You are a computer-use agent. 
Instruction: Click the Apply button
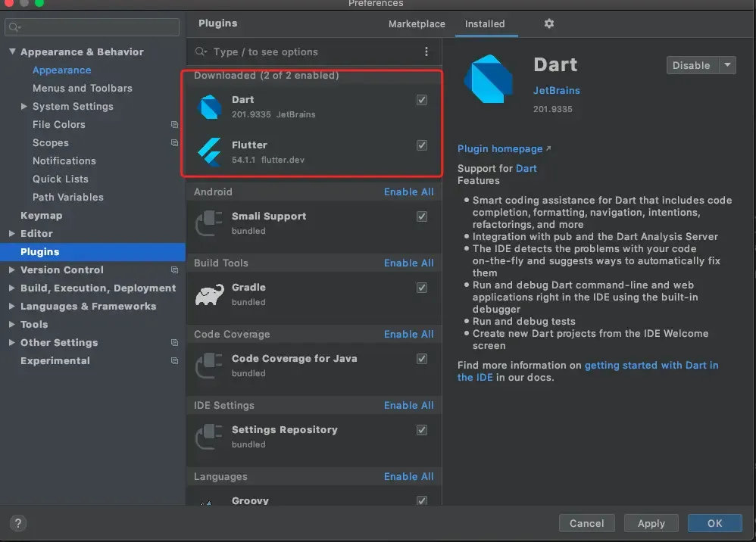point(651,523)
